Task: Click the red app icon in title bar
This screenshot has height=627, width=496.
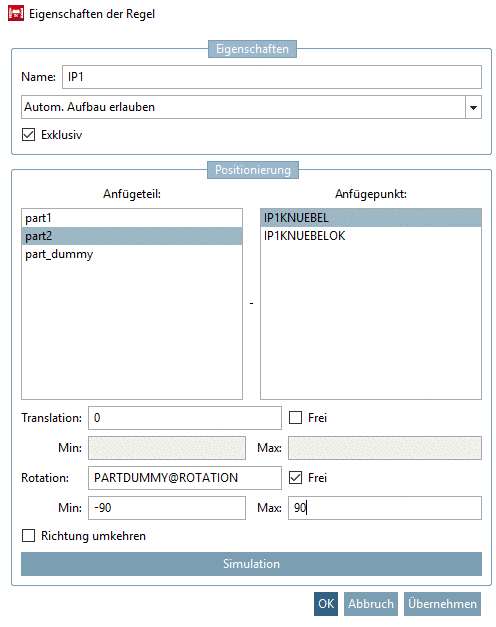Action: (x=16, y=13)
